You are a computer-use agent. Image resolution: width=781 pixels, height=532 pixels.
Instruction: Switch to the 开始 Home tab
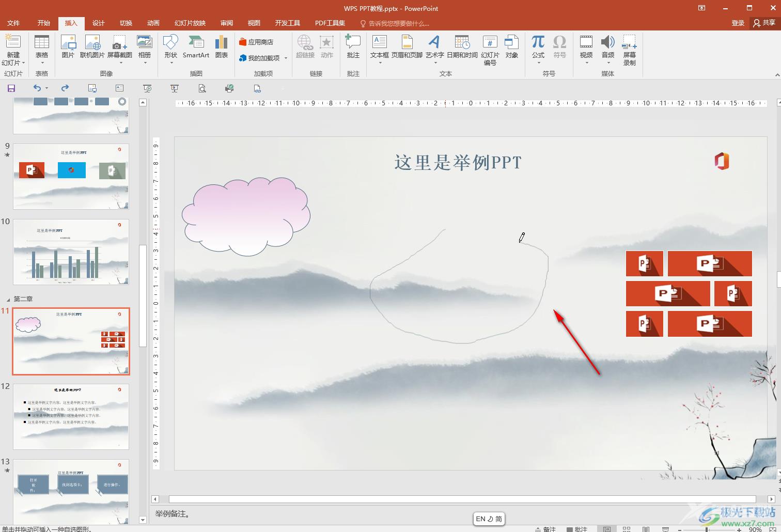coord(44,23)
